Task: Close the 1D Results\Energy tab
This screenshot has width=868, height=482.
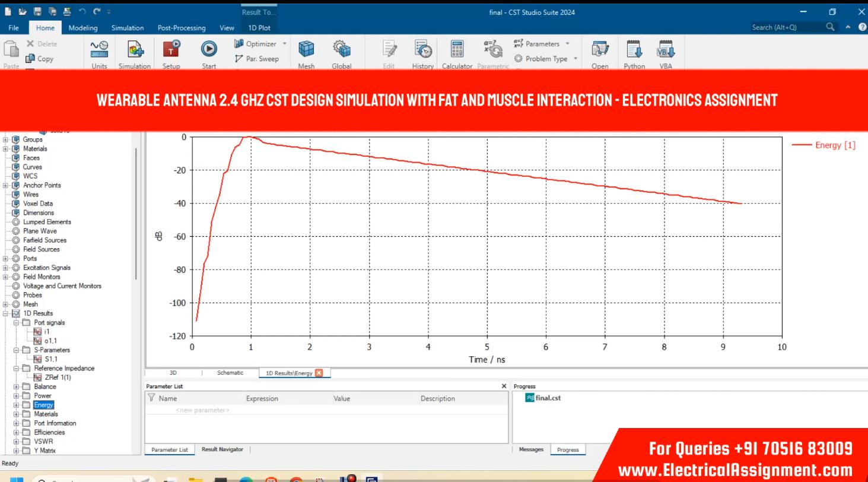Action: tap(319, 373)
